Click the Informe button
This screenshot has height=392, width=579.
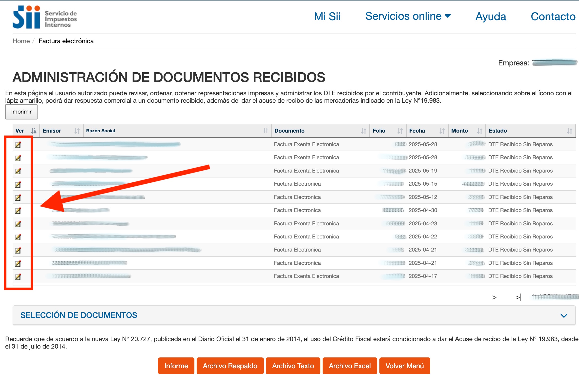(x=176, y=366)
